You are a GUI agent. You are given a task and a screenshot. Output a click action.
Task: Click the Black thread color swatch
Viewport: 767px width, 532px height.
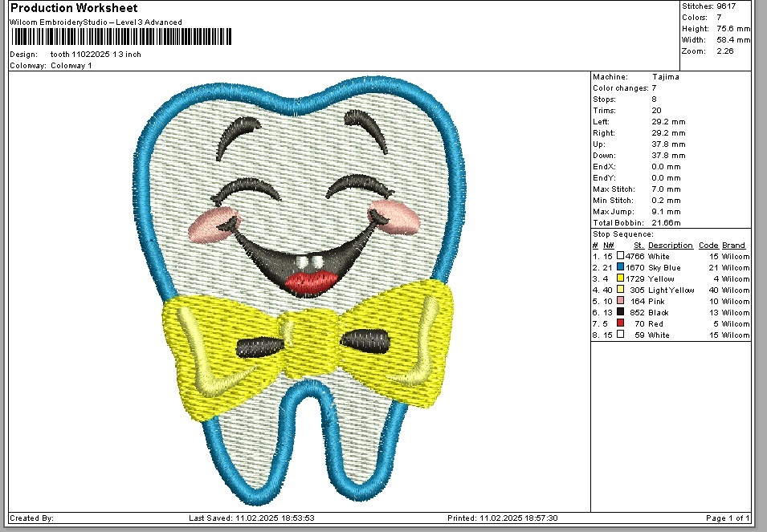click(x=620, y=312)
